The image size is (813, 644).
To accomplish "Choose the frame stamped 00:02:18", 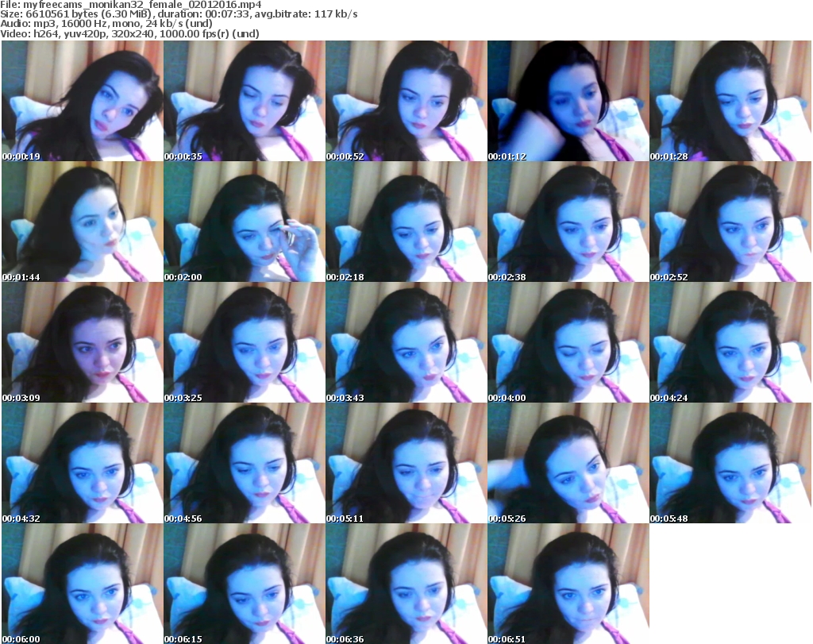I will tap(406, 222).
